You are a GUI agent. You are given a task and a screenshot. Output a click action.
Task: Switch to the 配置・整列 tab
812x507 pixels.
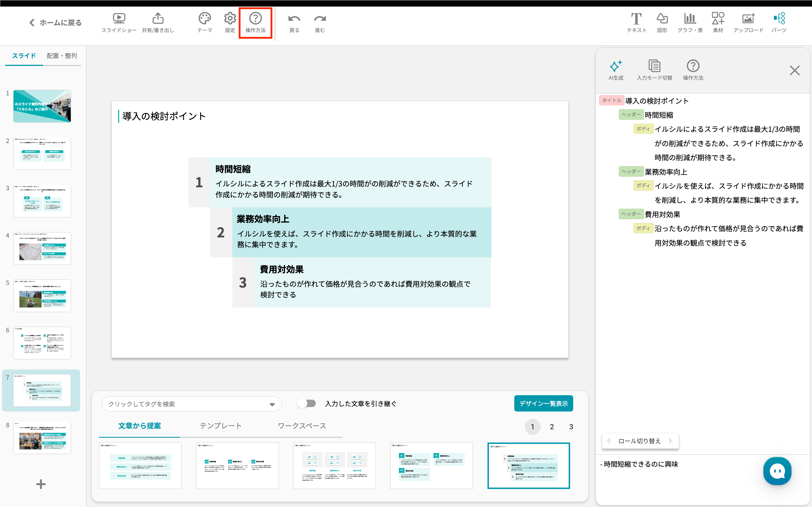click(x=62, y=56)
